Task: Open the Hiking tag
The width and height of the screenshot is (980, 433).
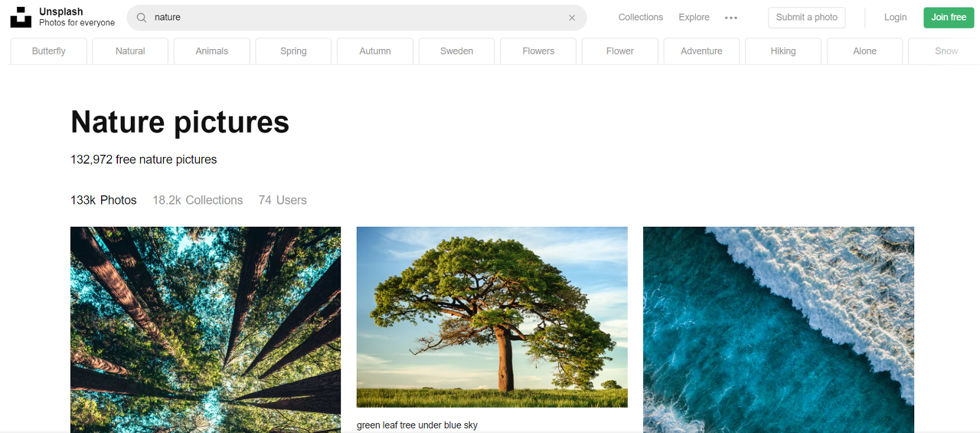Action: click(x=783, y=51)
